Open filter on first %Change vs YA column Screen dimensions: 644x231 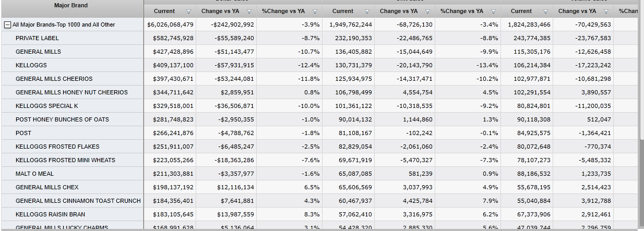pos(315,11)
